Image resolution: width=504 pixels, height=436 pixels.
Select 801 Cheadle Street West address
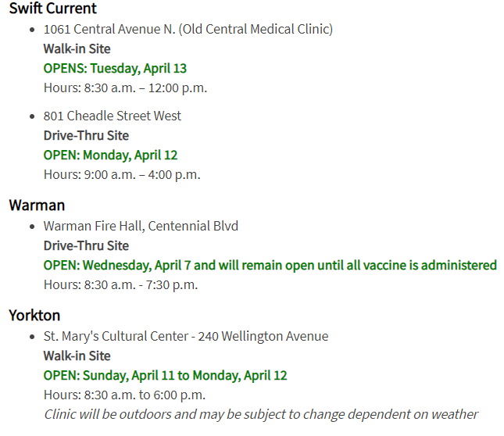(113, 116)
